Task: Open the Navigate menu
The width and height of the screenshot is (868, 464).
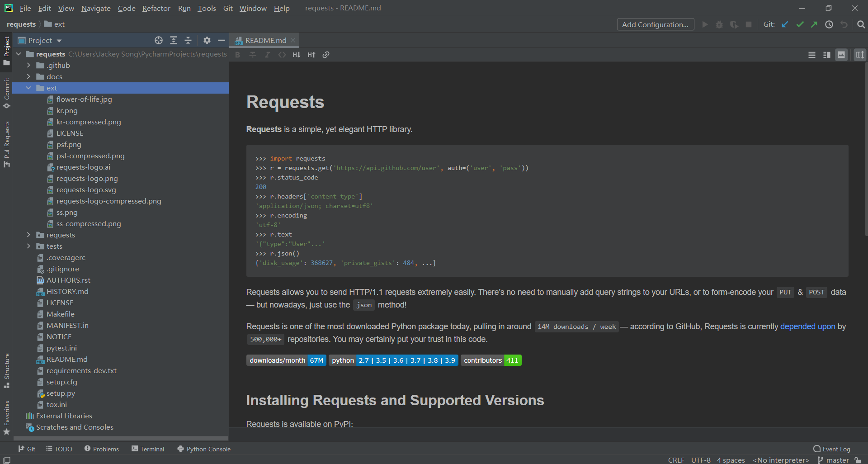Action: tap(96, 8)
